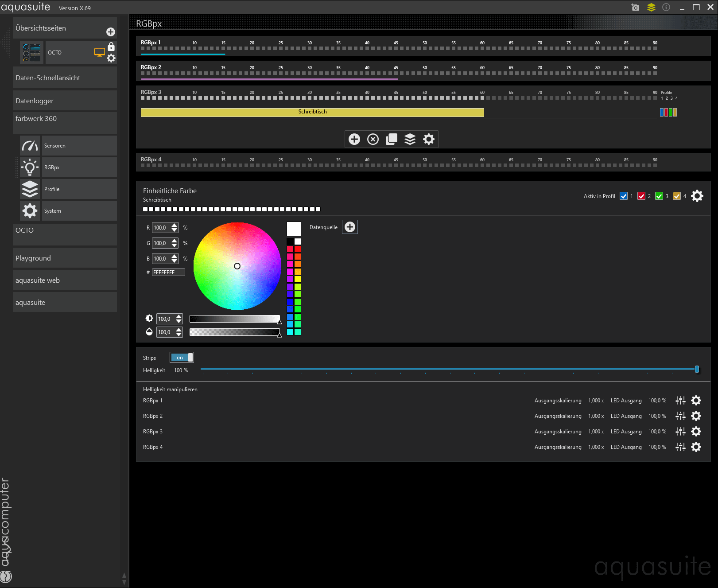The width and height of the screenshot is (718, 588).
Task: Select the RGBpx 4 strip row
Action: [x=423, y=162]
